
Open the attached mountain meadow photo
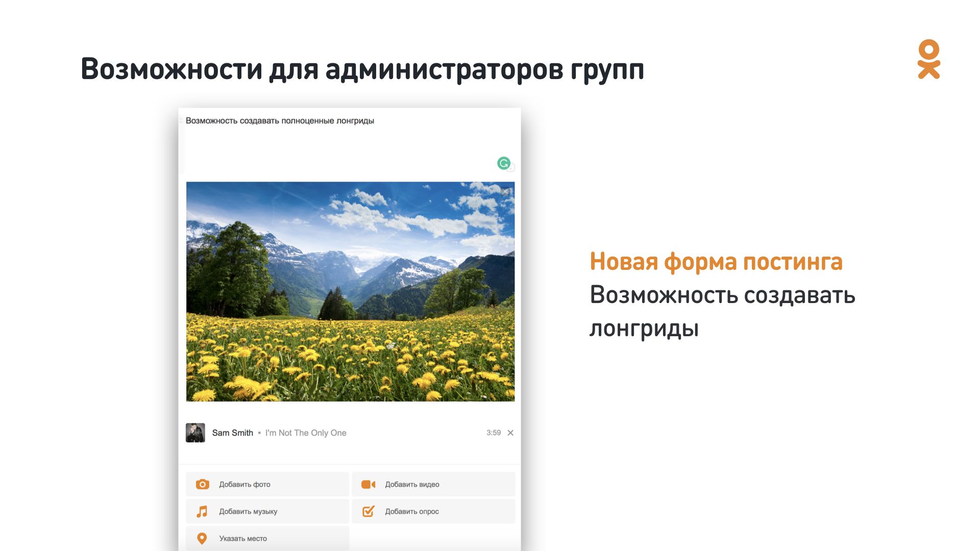click(x=350, y=291)
